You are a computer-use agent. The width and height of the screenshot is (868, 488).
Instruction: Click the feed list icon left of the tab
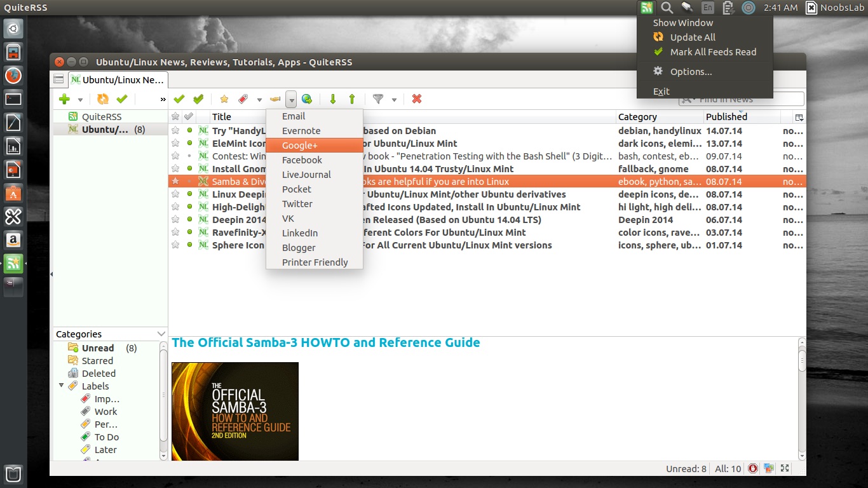click(x=58, y=79)
